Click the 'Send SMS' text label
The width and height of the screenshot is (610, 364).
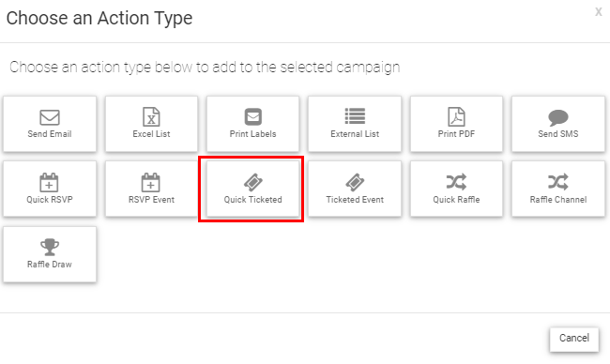[x=558, y=134]
